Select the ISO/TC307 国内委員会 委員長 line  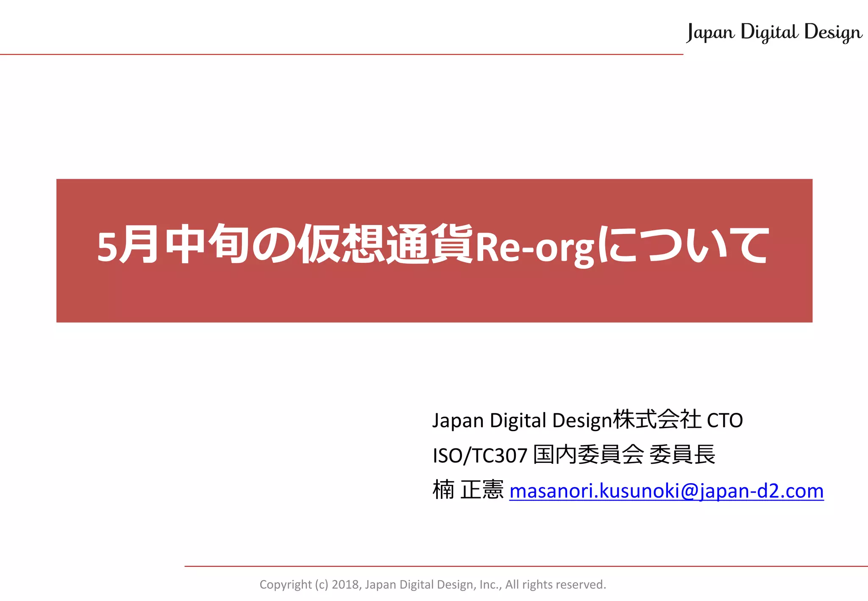(x=574, y=455)
